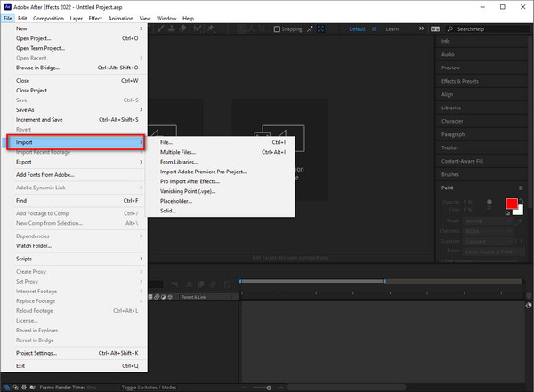Click the 3D layer column icon in timeline header
Screen dimensions: 534x392
coord(170,297)
